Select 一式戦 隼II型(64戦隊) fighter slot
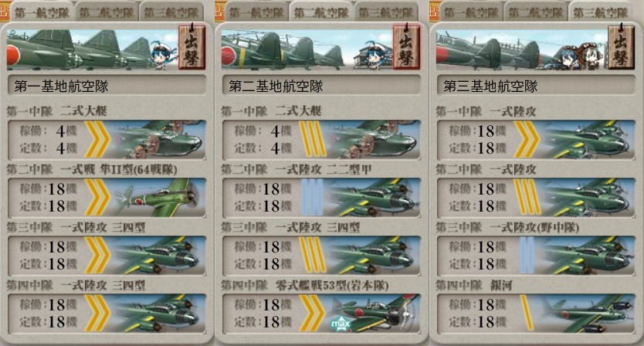The image size is (644, 346). point(107,198)
